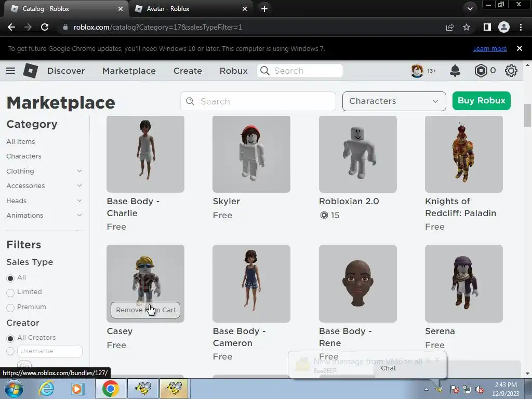Follow the Learn more link
The image size is (532, 399).
coord(490,48)
